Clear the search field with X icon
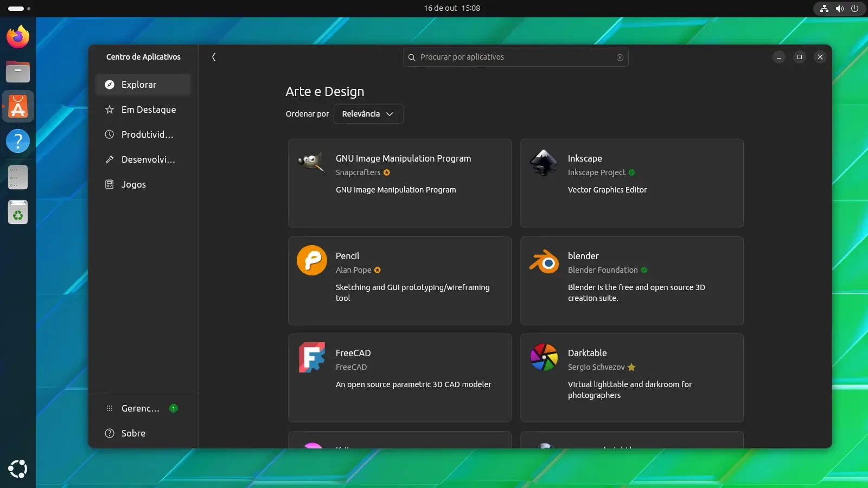The width and height of the screenshot is (868, 488). coord(620,57)
